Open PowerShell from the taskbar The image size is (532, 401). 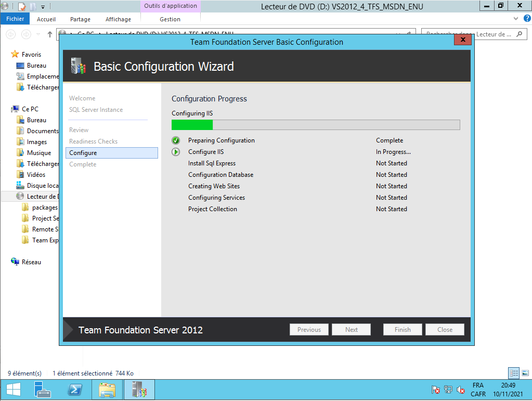75,389
